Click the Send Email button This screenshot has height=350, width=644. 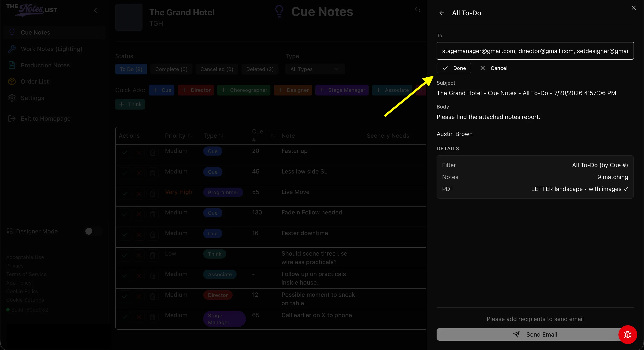pyautogui.click(x=535, y=334)
